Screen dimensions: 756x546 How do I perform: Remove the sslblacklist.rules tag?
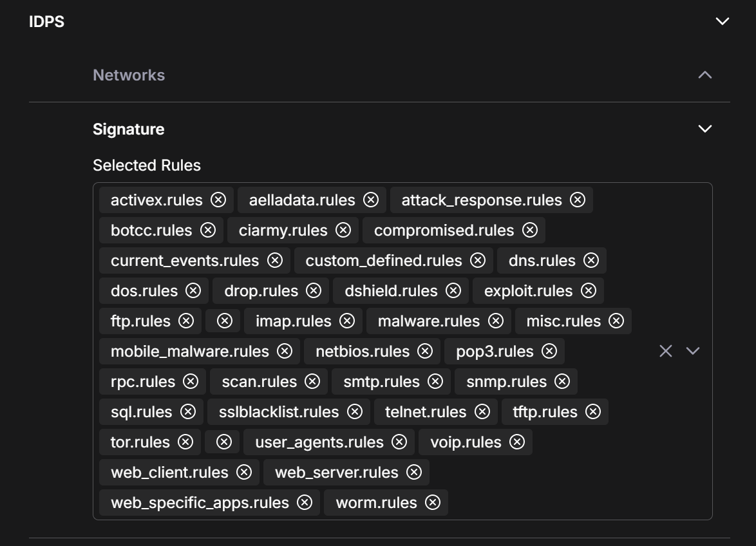point(354,412)
